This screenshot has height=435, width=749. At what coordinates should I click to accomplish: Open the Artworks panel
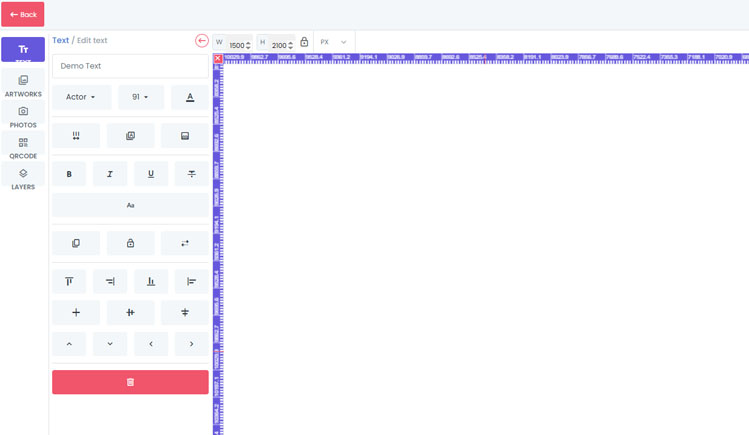[23, 85]
